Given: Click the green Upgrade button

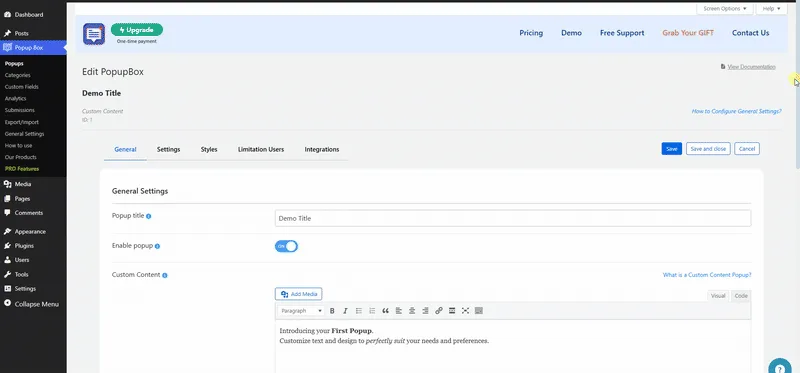Looking at the screenshot, I should 137,30.
